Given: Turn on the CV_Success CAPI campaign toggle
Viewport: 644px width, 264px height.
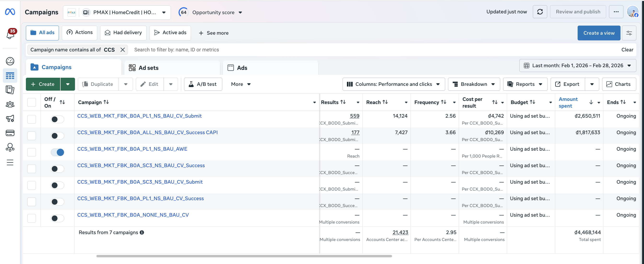Looking at the screenshot, I should 57,136.
